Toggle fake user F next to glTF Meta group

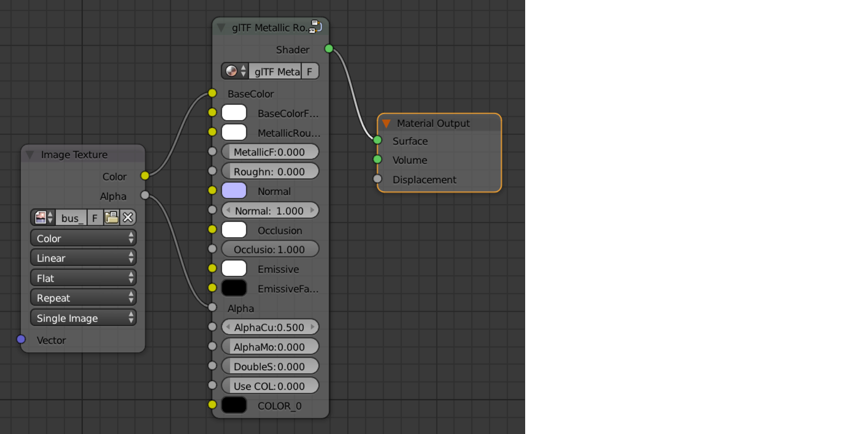[x=310, y=71]
